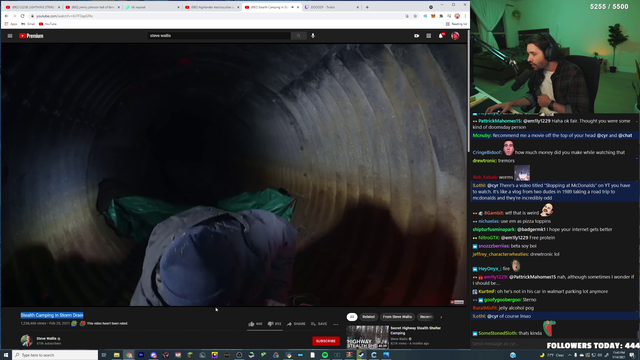Select the Stealth Camping In Storm Drain title
Screen dimensions: 640x360
click(x=52, y=315)
